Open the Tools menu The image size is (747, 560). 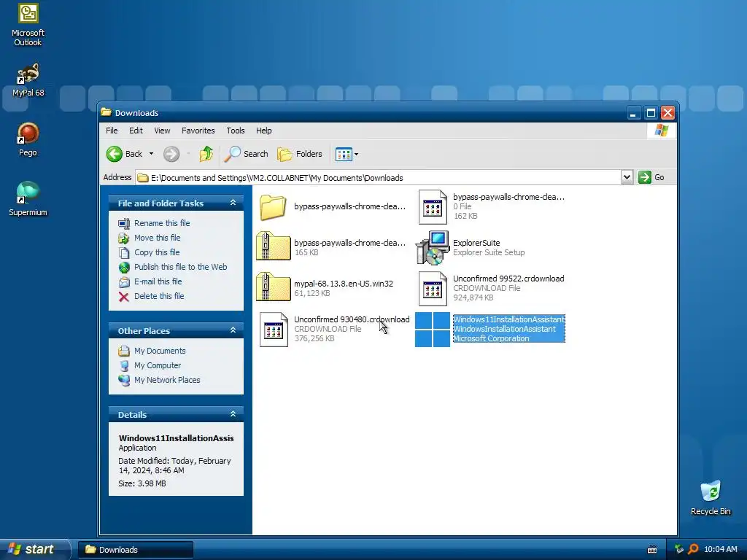[236, 131]
